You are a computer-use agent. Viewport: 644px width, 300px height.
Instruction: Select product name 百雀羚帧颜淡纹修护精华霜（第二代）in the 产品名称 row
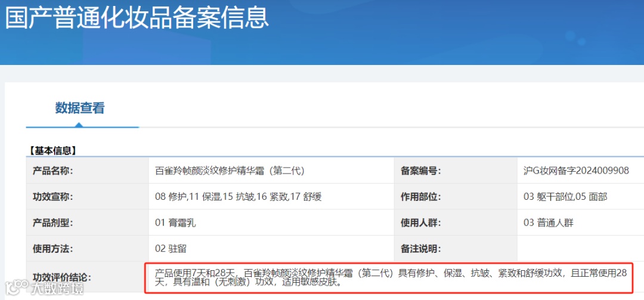pos(230,171)
